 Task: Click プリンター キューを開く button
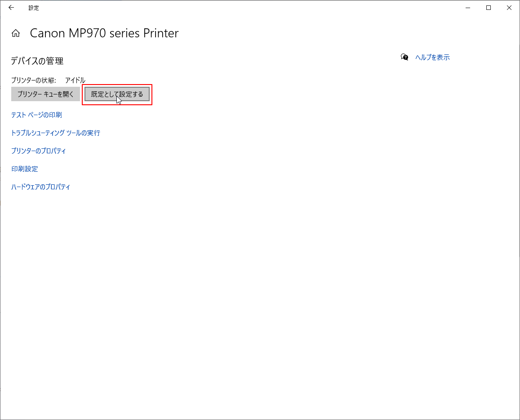45,94
